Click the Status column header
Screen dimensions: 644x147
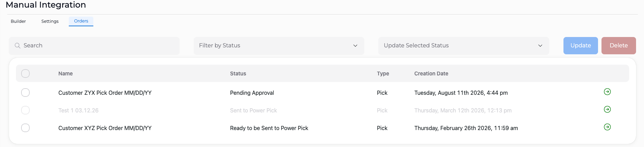point(238,73)
